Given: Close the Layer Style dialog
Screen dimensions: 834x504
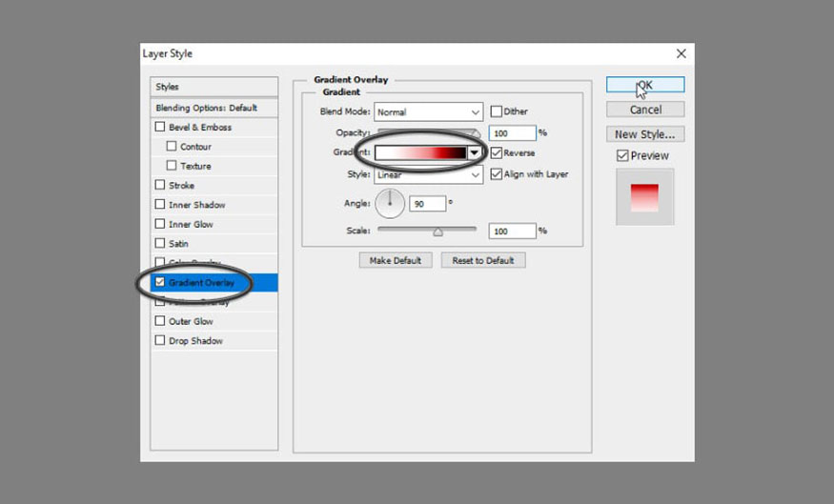Looking at the screenshot, I should pos(681,53).
